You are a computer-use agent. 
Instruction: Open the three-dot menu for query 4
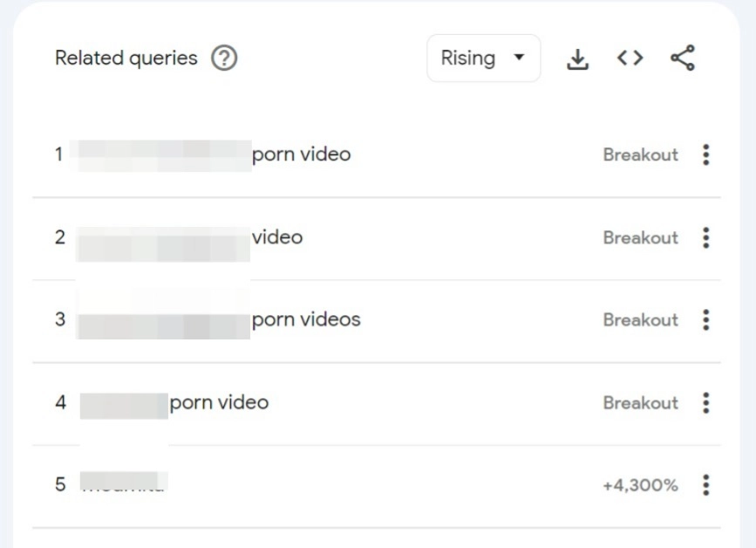tap(705, 403)
